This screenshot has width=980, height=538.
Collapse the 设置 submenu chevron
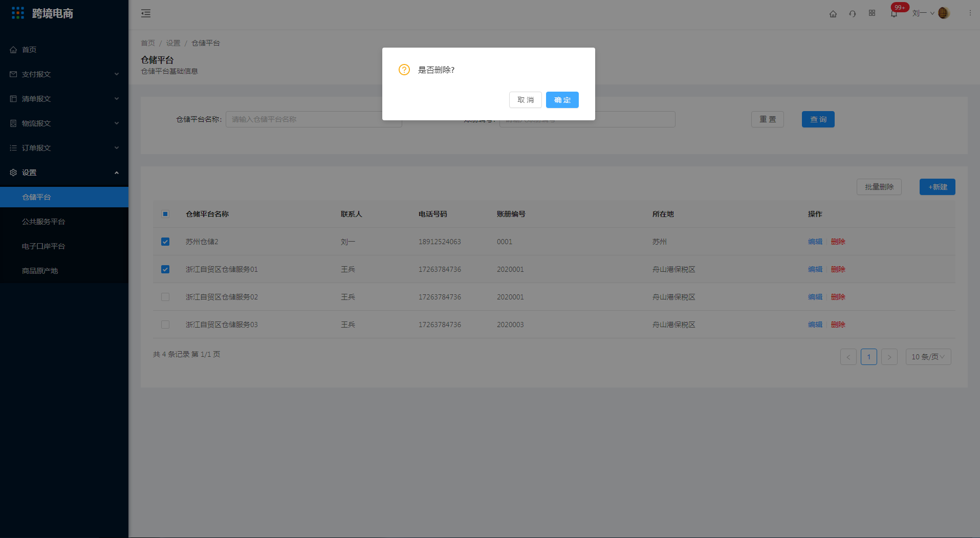pos(117,173)
